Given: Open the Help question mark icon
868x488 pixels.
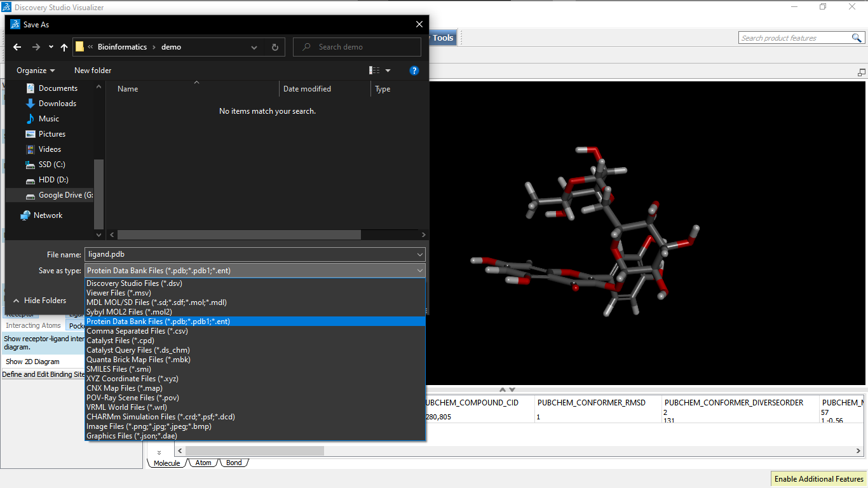Looking at the screenshot, I should pyautogui.click(x=414, y=71).
